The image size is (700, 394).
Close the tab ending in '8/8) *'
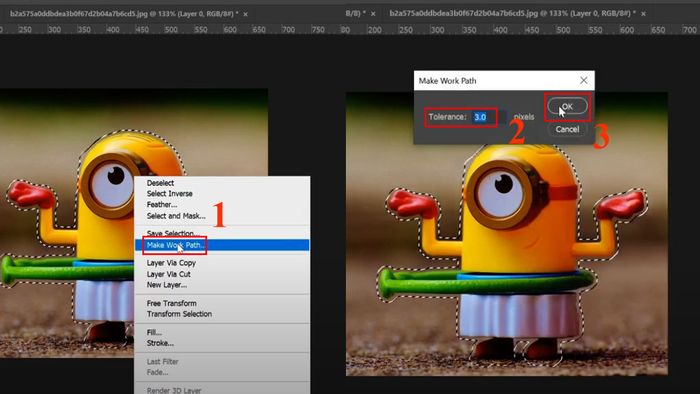(x=373, y=14)
